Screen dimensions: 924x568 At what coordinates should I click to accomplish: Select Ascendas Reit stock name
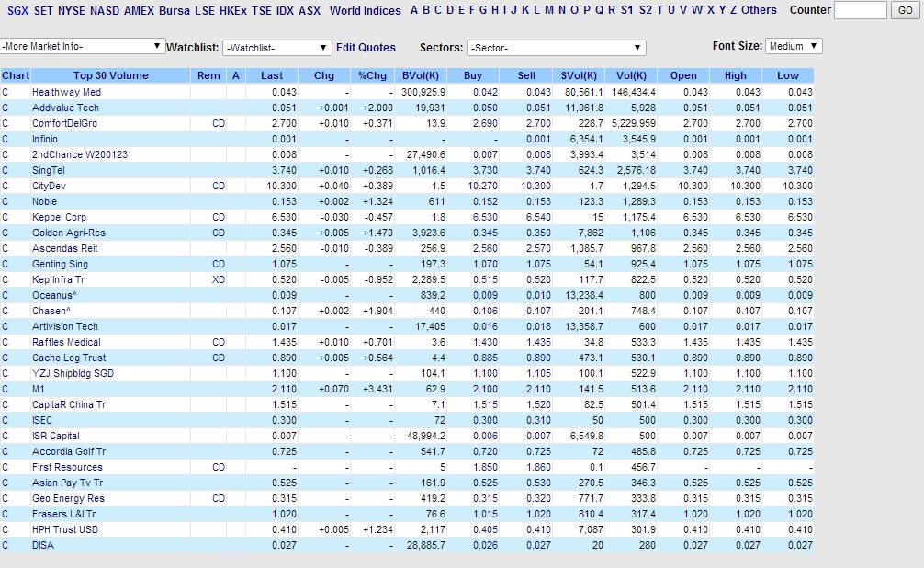click(65, 248)
